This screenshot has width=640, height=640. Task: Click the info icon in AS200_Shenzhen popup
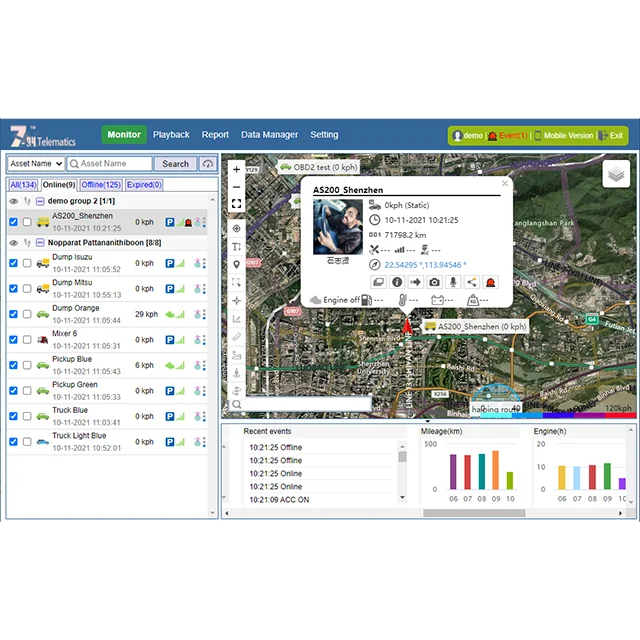[x=397, y=282]
